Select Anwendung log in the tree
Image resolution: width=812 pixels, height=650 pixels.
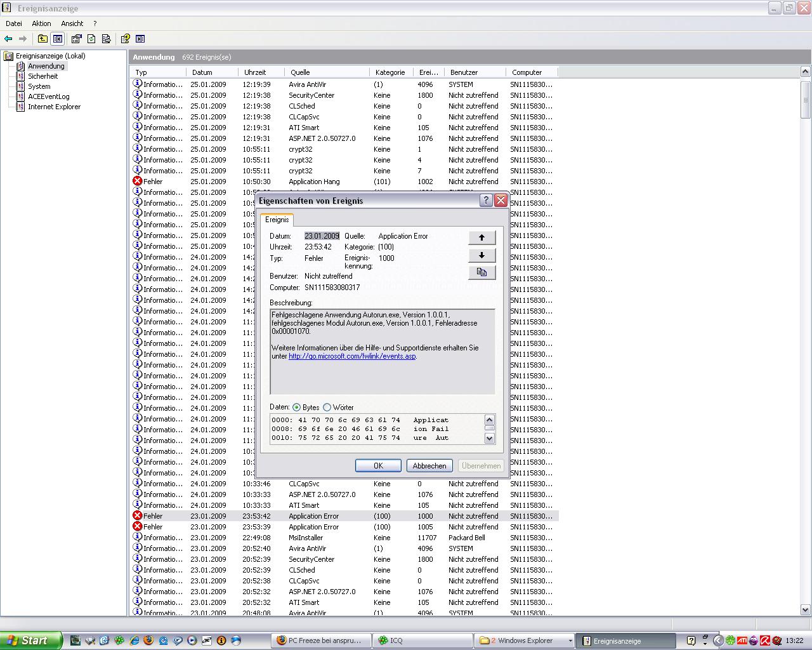click(x=46, y=66)
